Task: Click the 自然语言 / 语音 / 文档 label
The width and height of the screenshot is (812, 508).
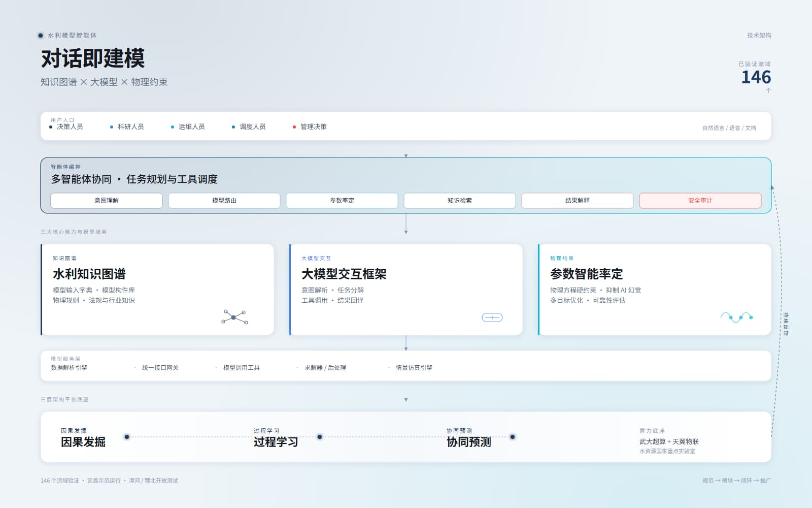Action: click(729, 128)
